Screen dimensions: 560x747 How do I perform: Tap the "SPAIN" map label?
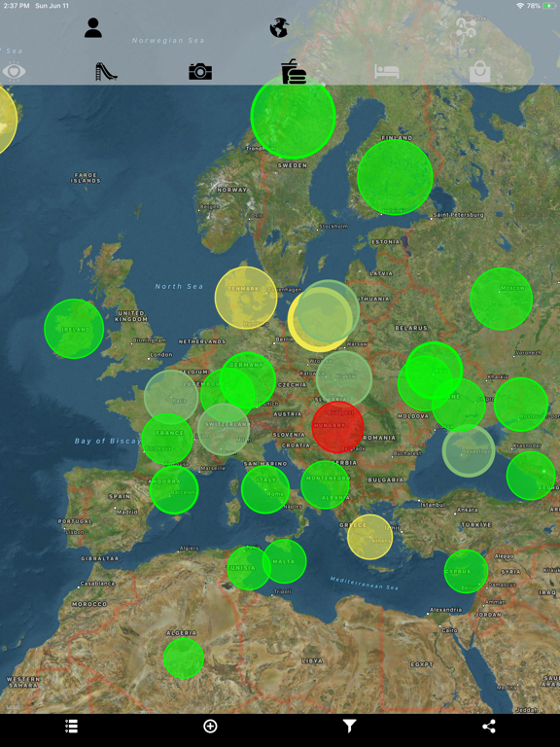(119, 496)
